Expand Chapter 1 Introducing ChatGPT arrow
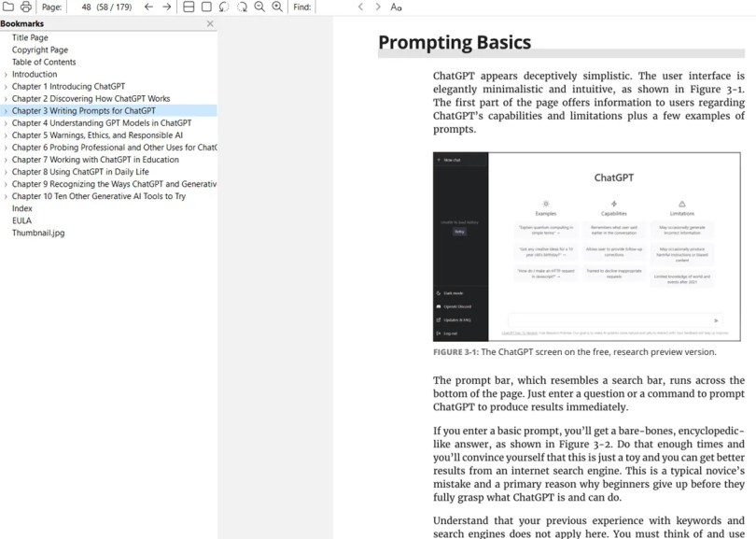The width and height of the screenshot is (756, 539). [x=6, y=87]
